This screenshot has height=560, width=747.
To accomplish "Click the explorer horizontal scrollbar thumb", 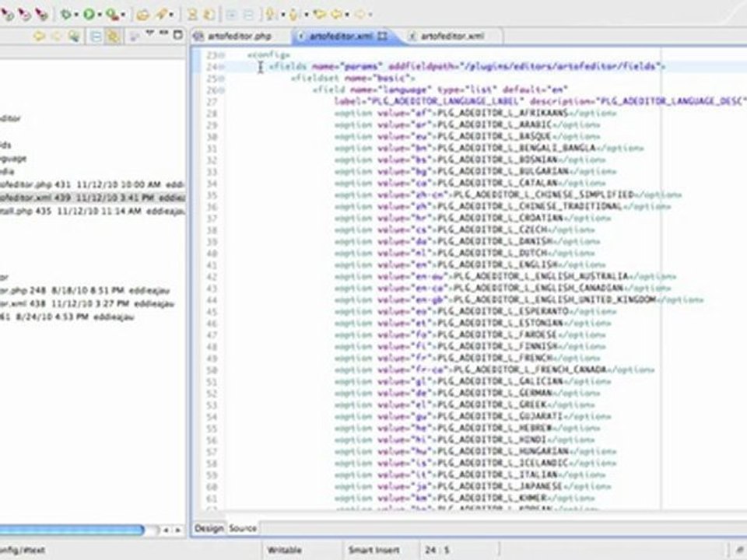I will [72, 530].
